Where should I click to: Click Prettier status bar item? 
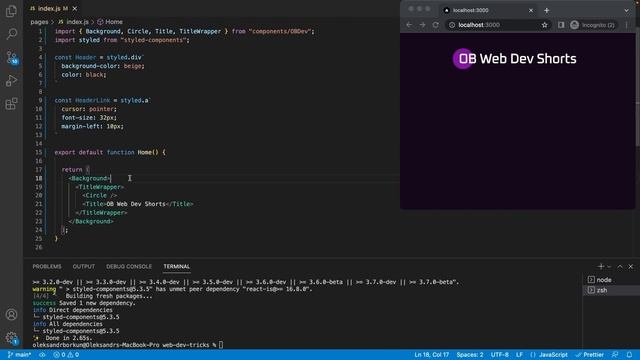tap(589, 355)
